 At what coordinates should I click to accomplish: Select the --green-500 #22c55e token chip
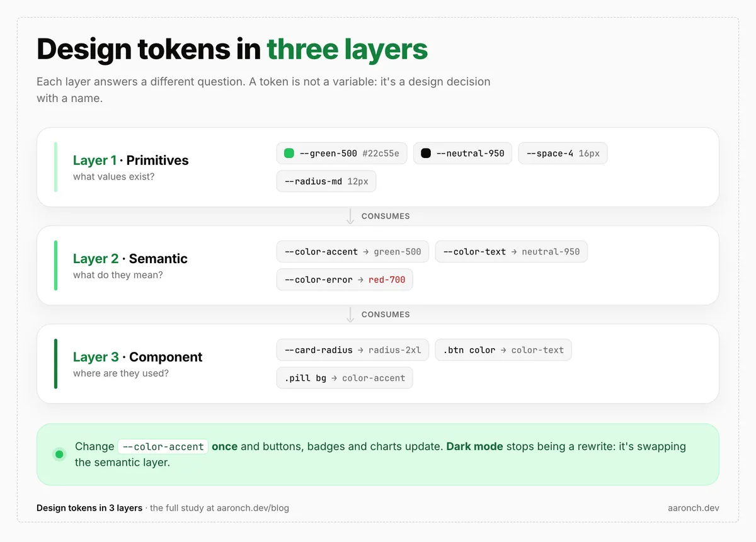tap(342, 153)
